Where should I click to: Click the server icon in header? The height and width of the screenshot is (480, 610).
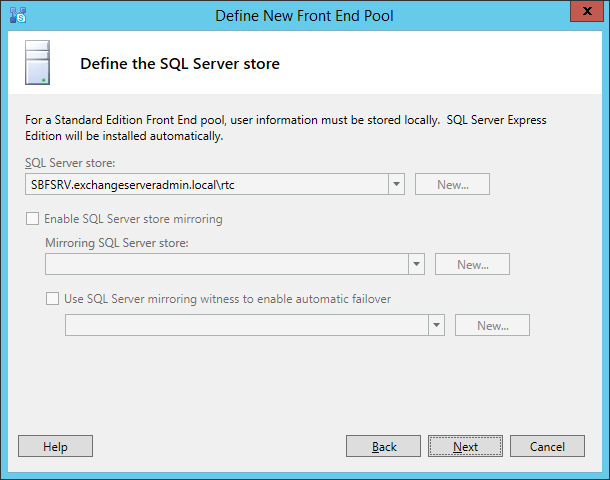point(37,63)
